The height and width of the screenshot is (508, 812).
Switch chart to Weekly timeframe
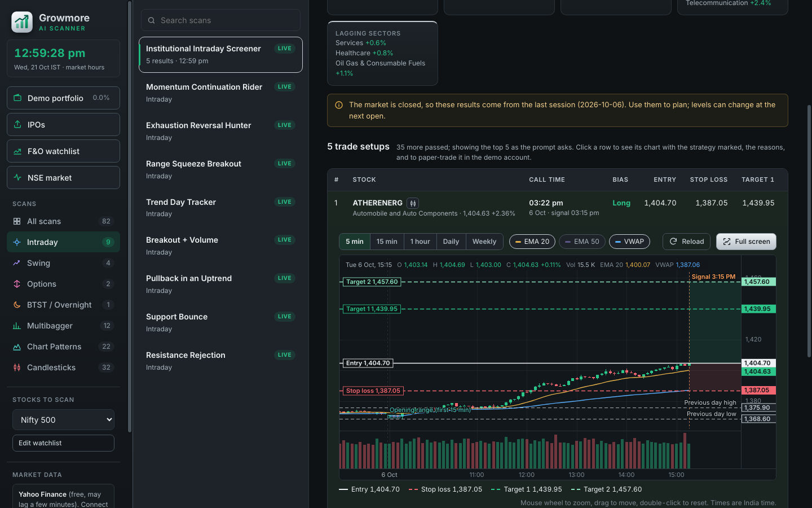(484, 242)
